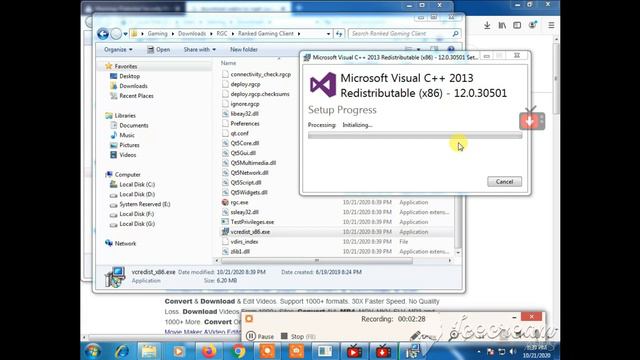Open the Documents library
Viewport: 640px width, 360px height.
click(x=133, y=125)
